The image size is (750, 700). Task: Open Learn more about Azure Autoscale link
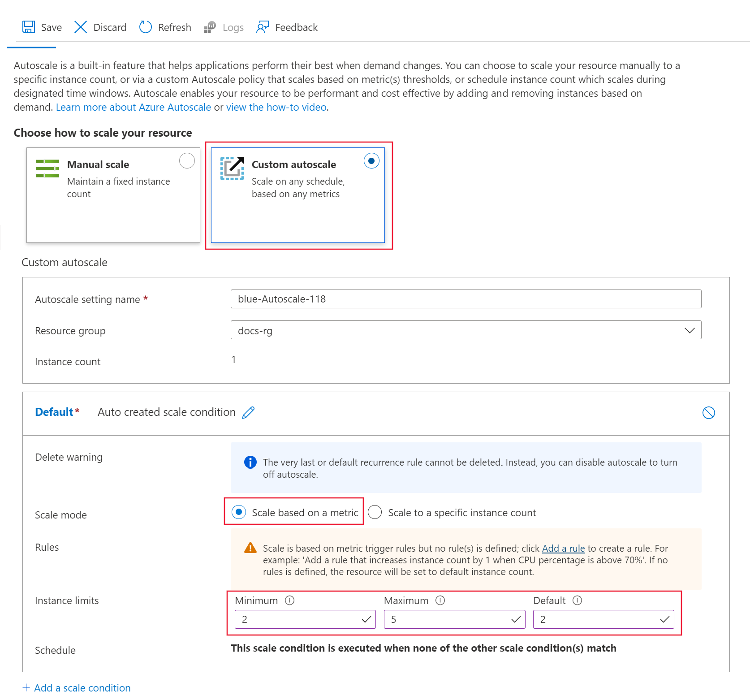134,108
